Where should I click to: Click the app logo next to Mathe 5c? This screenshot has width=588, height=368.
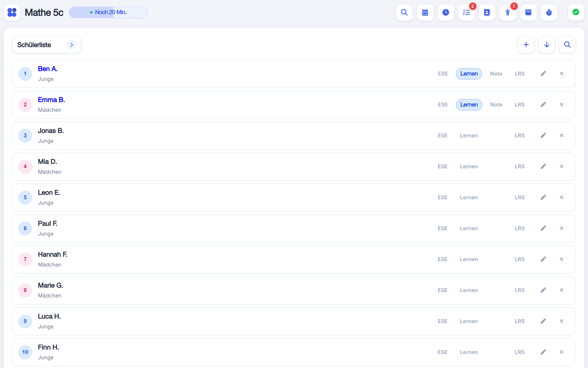12,12
